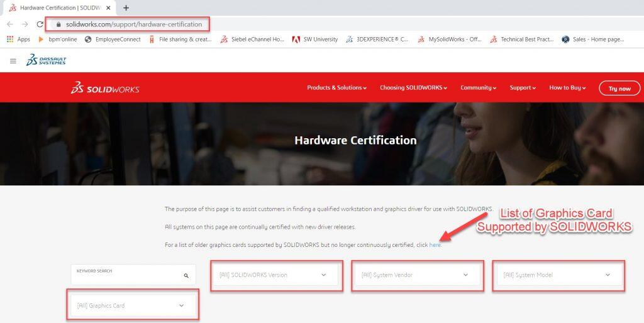Open new browser tab with plus icon

click(126, 8)
